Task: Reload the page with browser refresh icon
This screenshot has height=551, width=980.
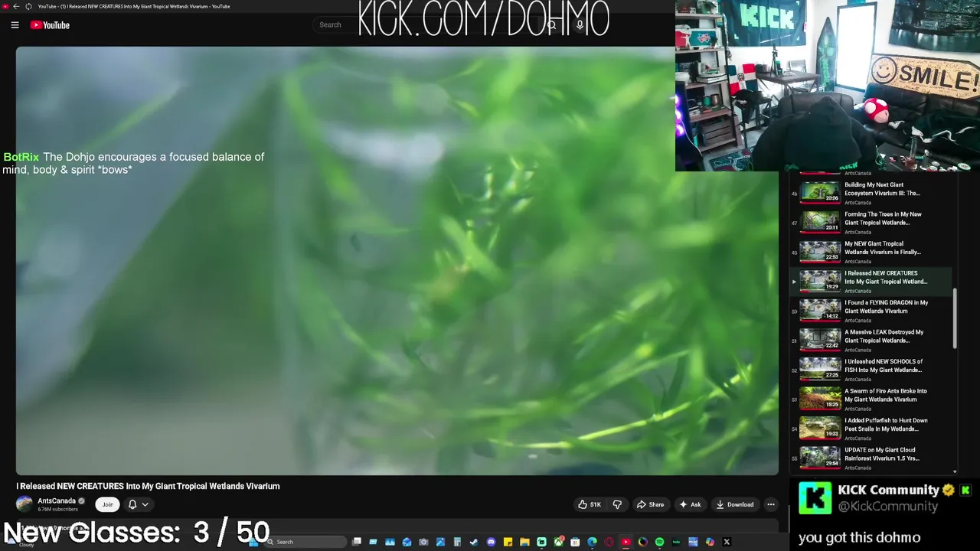Action: click(x=28, y=6)
